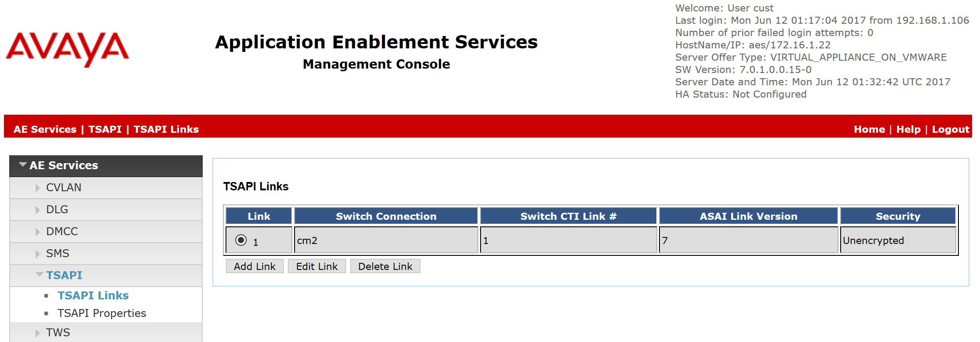This screenshot has height=342, width=980.
Task: Open Help in the red bar
Action: 908,129
